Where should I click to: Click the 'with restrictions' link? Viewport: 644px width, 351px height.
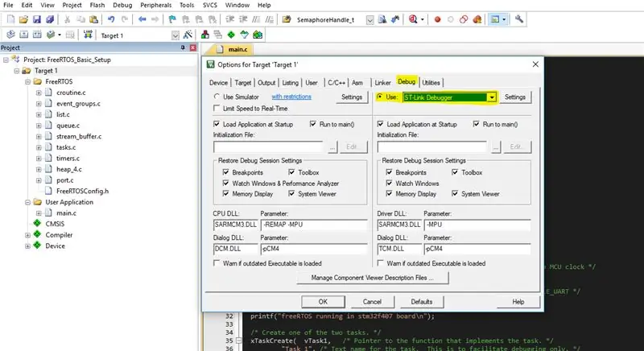[x=291, y=97]
